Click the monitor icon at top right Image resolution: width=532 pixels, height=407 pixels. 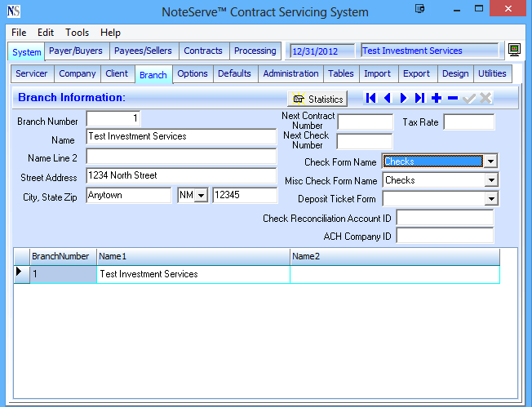click(515, 51)
